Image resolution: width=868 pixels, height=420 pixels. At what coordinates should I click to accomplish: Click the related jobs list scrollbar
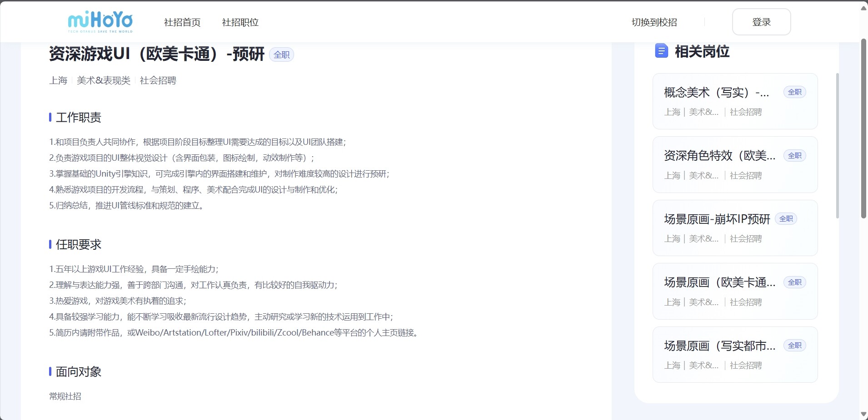click(x=838, y=145)
